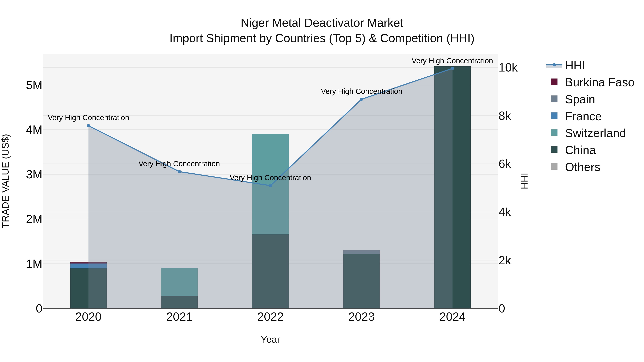Screen dimensions: 644x362
Task: Click the 2021 HHI data point
Action: (179, 172)
